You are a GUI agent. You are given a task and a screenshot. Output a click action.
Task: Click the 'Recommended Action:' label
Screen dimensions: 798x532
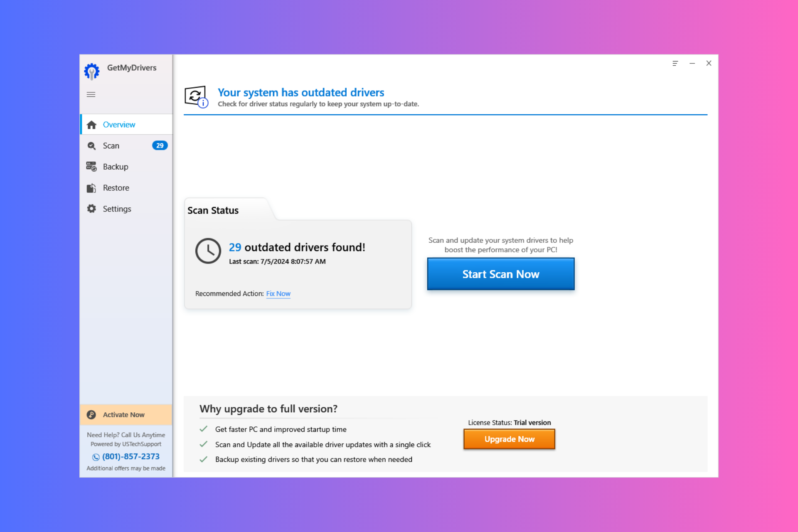229,293
